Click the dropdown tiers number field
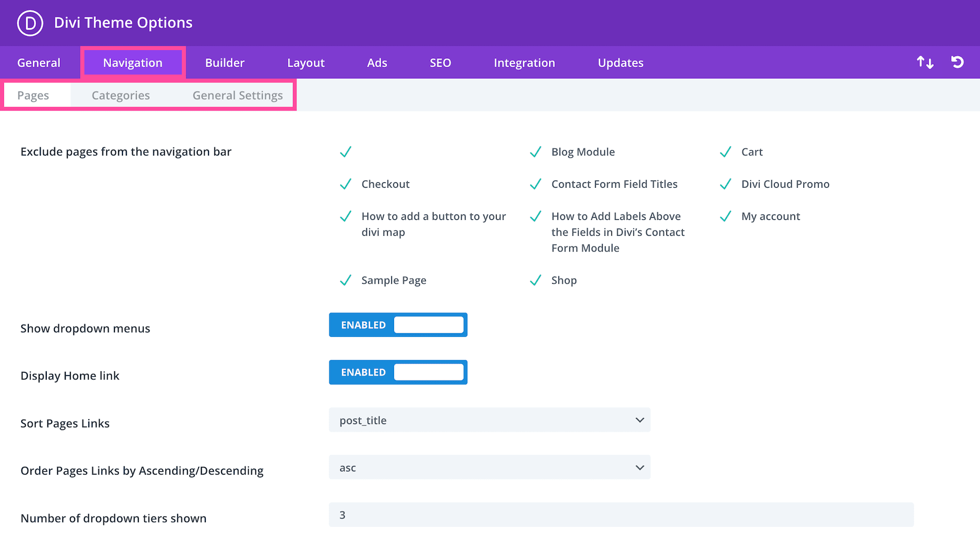The image size is (980, 553). (621, 515)
